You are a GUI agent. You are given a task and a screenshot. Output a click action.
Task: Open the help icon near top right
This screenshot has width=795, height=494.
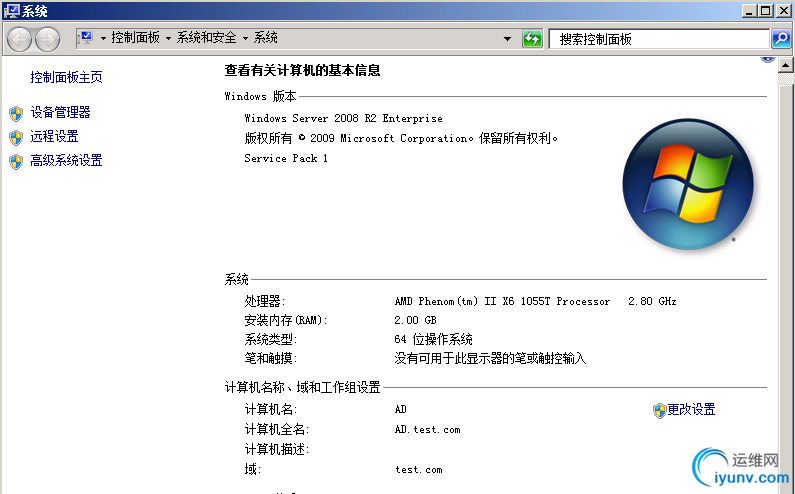click(768, 59)
